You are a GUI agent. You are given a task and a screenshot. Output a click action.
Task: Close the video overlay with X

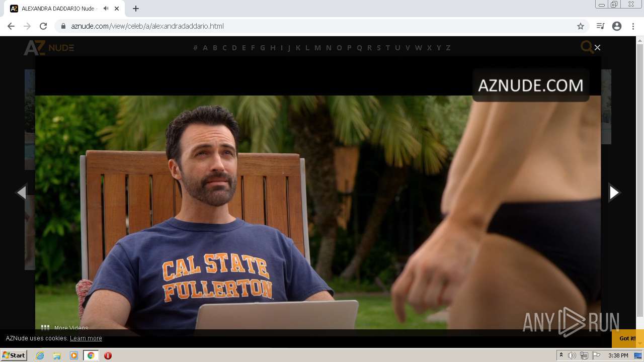pyautogui.click(x=597, y=47)
